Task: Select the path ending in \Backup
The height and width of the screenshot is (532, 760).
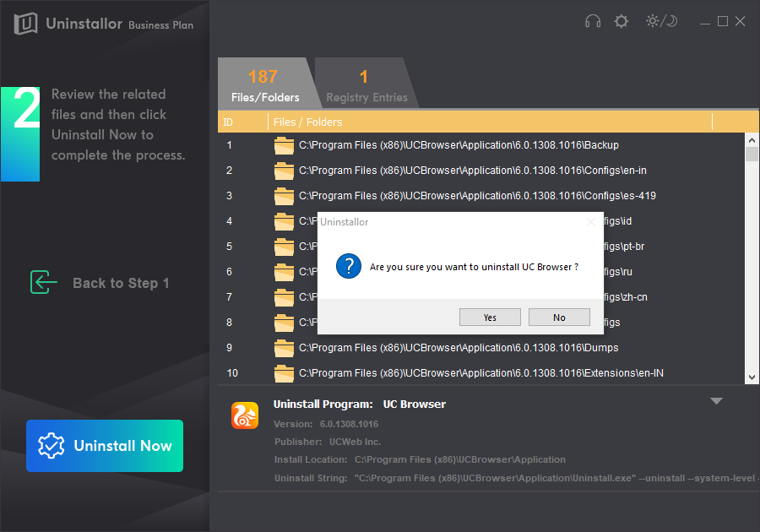Action: tap(459, 145)
